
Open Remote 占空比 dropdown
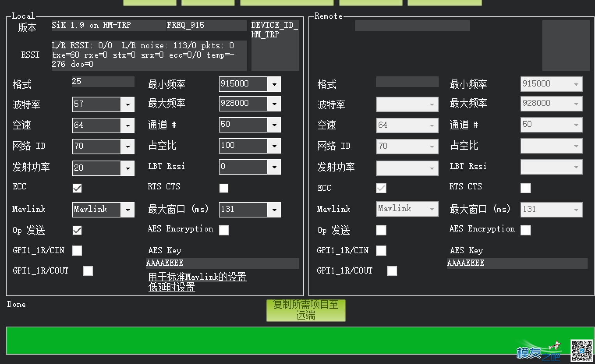pyautogui.click(x=552, y=146)
